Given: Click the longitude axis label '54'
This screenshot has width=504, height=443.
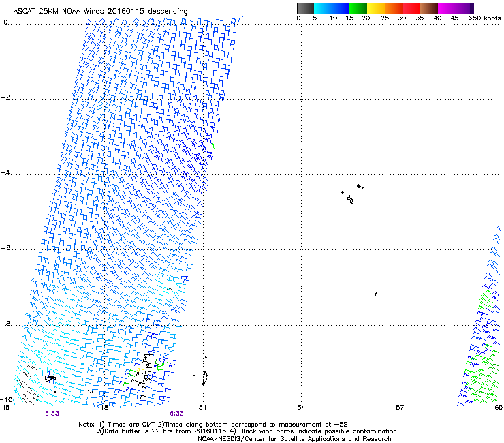Looking at the screenshot, I should (301, 408).
